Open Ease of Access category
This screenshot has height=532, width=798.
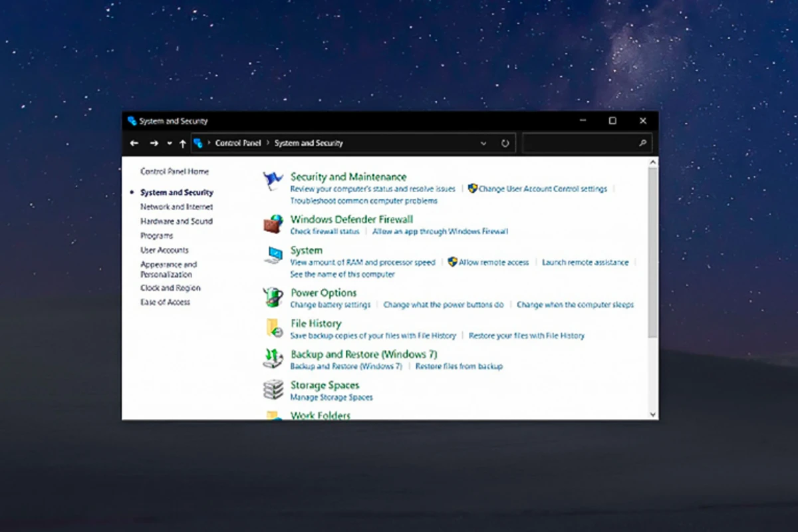coord(165,302)
